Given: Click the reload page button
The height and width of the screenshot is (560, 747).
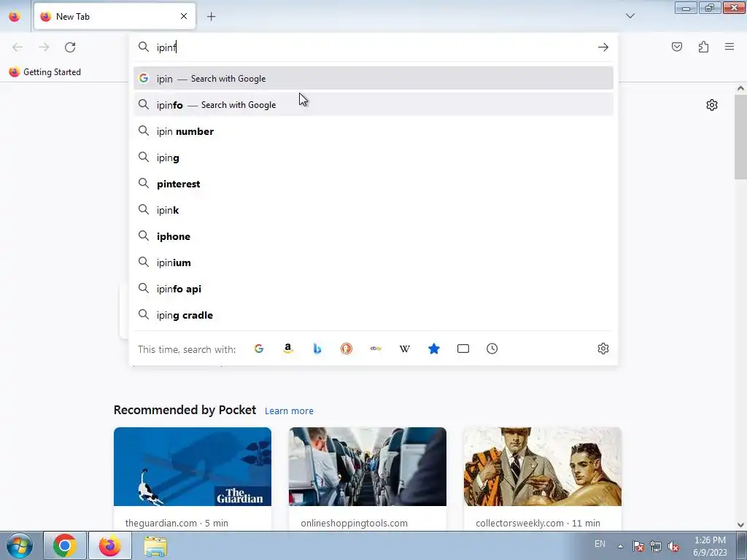Looking at the screenshot, I should coord(70,47).
